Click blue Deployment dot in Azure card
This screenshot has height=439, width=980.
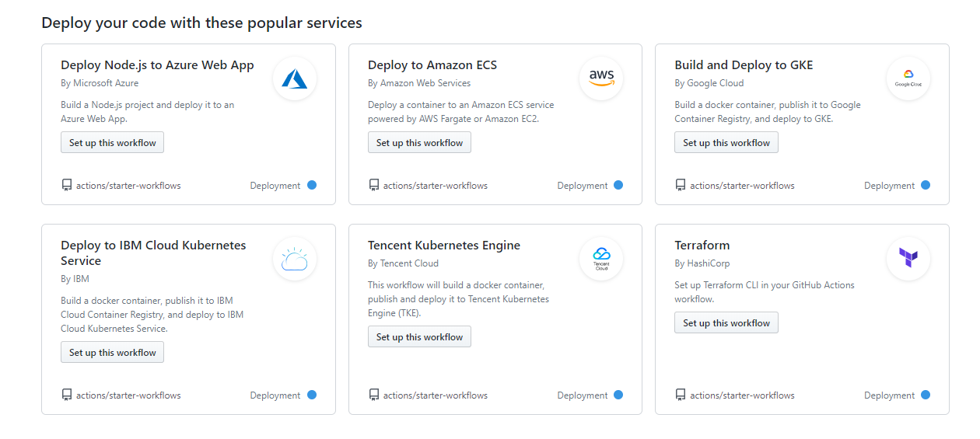[312, 185]
